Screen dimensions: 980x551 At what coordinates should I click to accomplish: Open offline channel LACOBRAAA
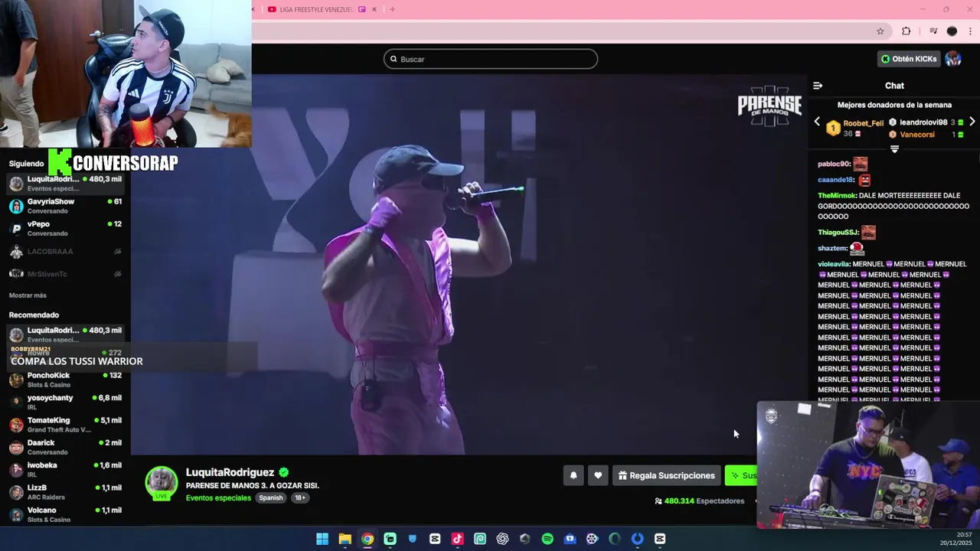[65, 251]
